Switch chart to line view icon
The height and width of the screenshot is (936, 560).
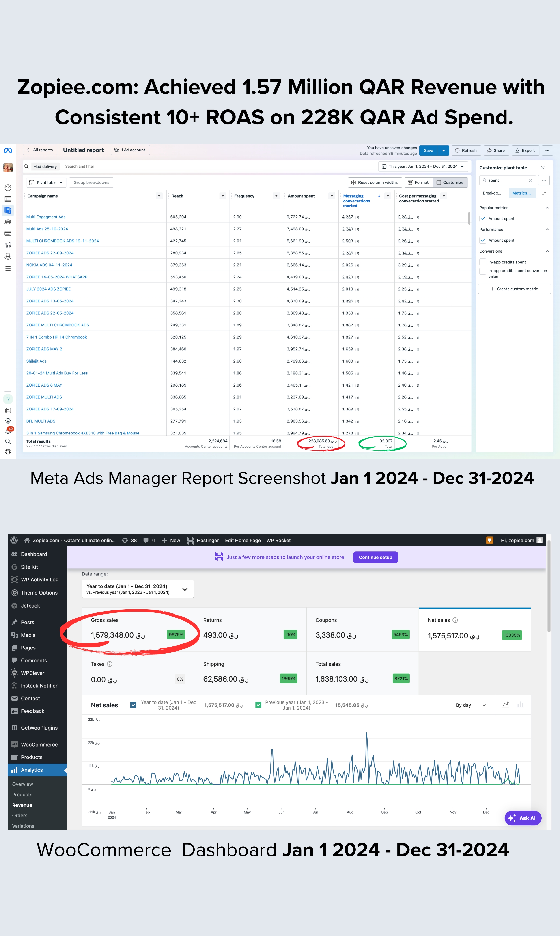pyautogui.click(x=506, y=705)
